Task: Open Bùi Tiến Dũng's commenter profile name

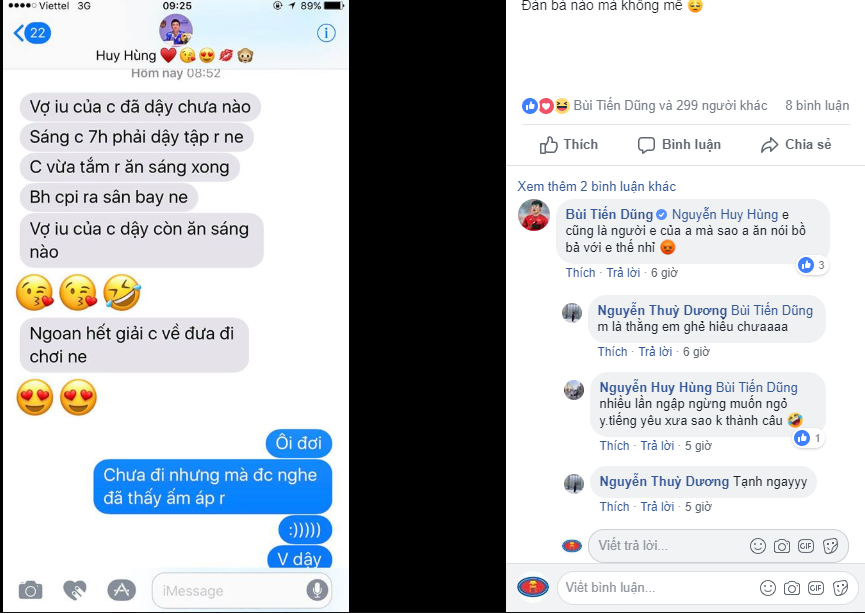Action: click(x=609, y=215)
